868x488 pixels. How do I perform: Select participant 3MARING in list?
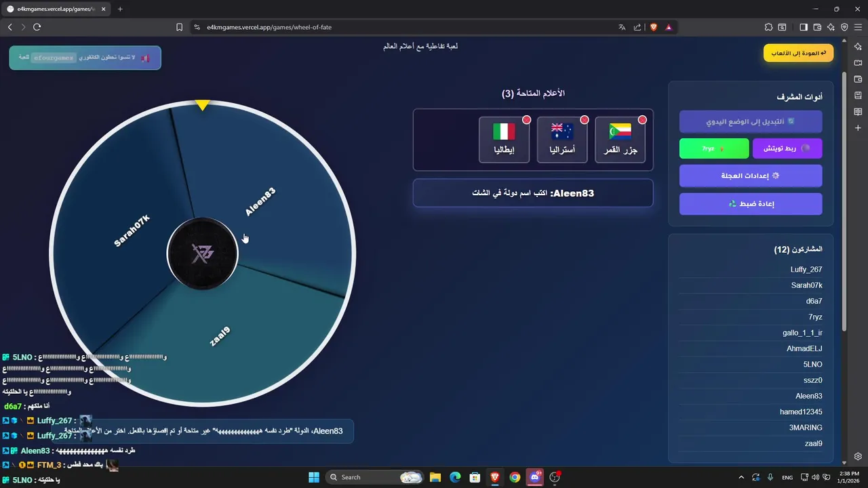pos(751,428)
